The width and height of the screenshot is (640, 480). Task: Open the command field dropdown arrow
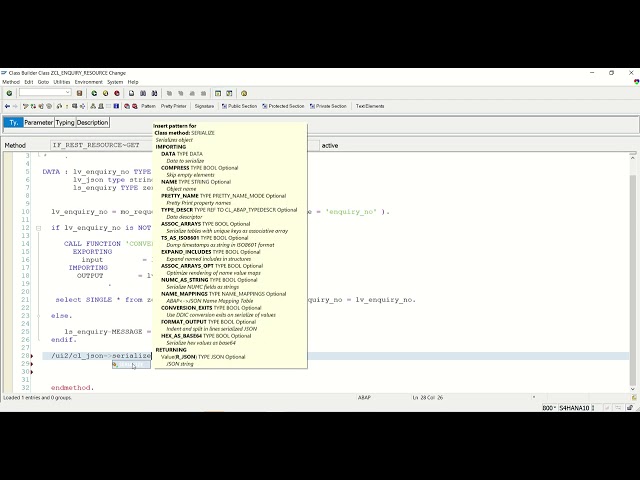(68, 93)
